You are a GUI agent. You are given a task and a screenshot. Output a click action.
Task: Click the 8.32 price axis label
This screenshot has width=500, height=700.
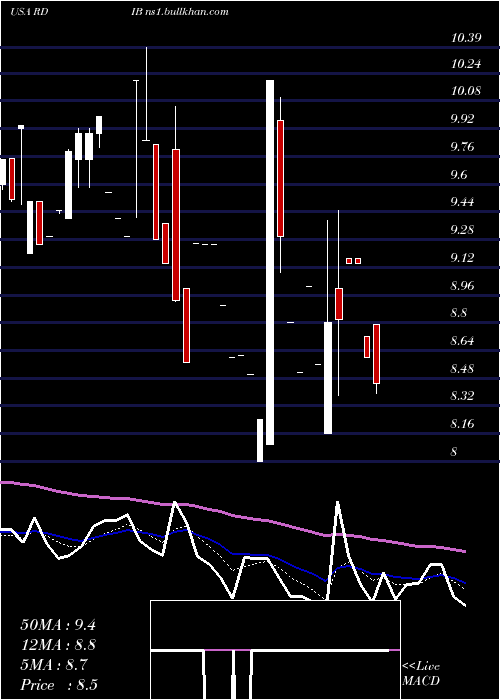click(x=462, y=396)
